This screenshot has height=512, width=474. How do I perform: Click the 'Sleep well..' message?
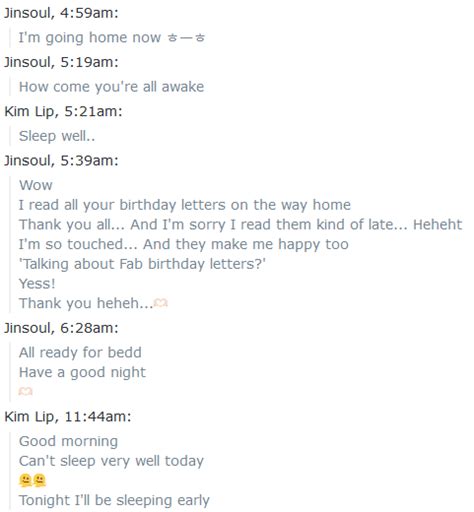pos(57,136)
